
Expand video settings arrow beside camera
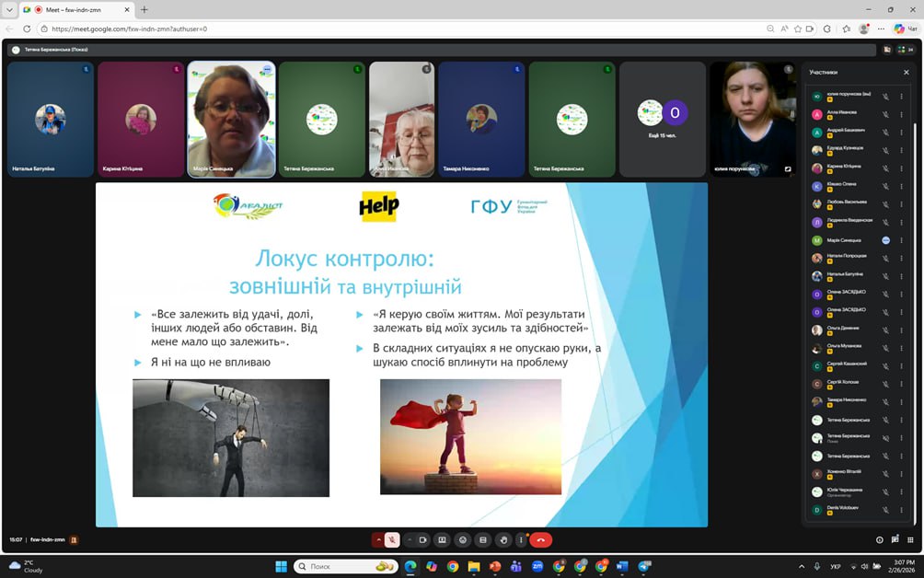click(x=409, y=540)
